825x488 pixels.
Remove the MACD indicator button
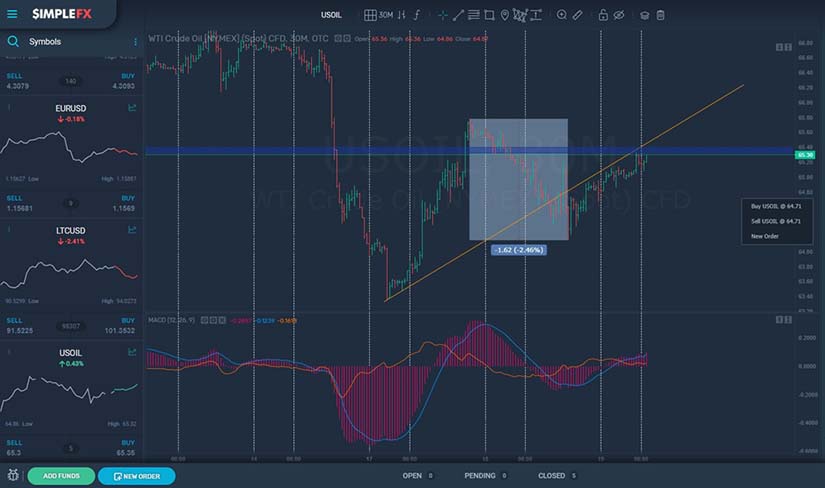(x=222, y=320)
